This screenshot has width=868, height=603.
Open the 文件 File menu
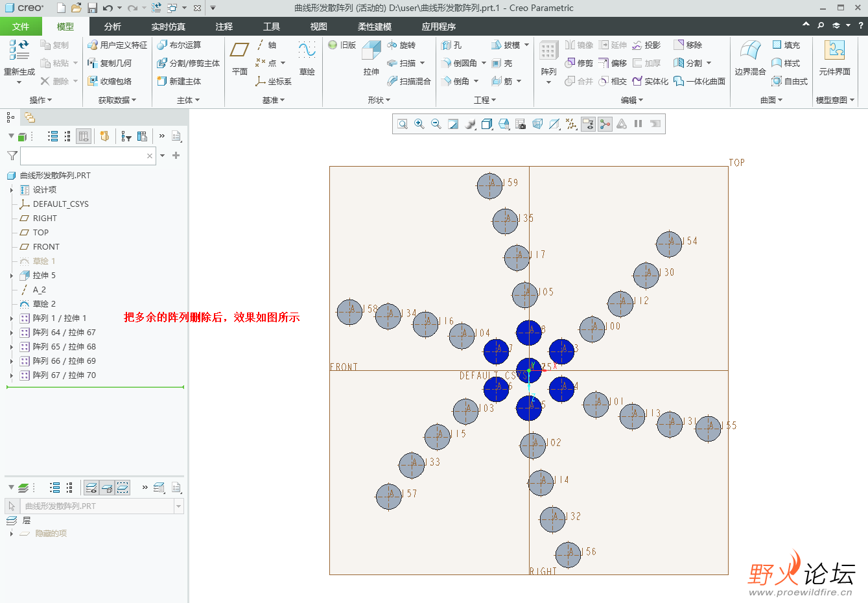coord(21,27)
